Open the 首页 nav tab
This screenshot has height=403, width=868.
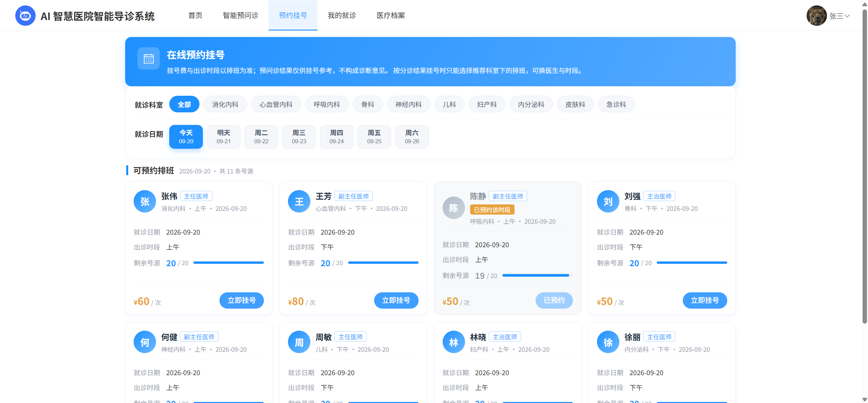(x=195, y=15)
